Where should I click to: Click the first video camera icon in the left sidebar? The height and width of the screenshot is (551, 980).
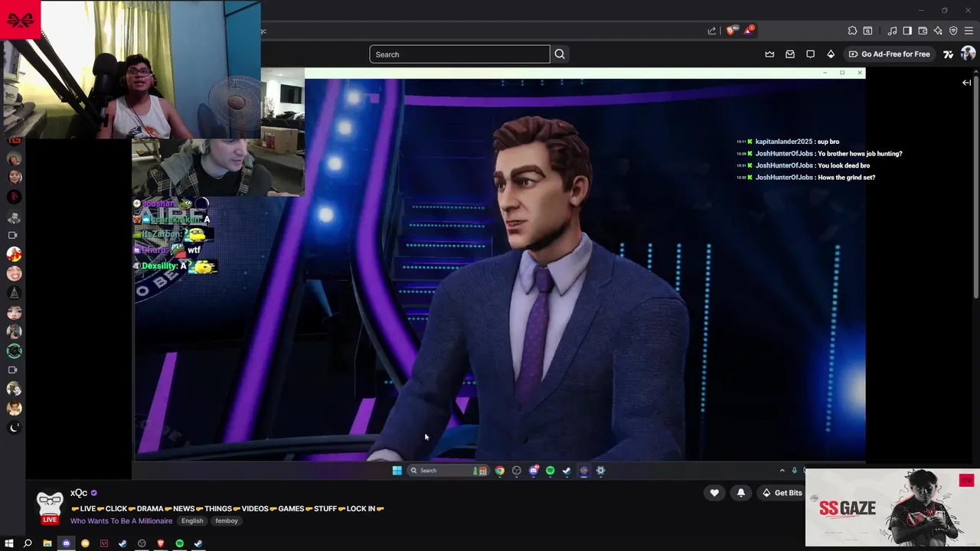13,236
